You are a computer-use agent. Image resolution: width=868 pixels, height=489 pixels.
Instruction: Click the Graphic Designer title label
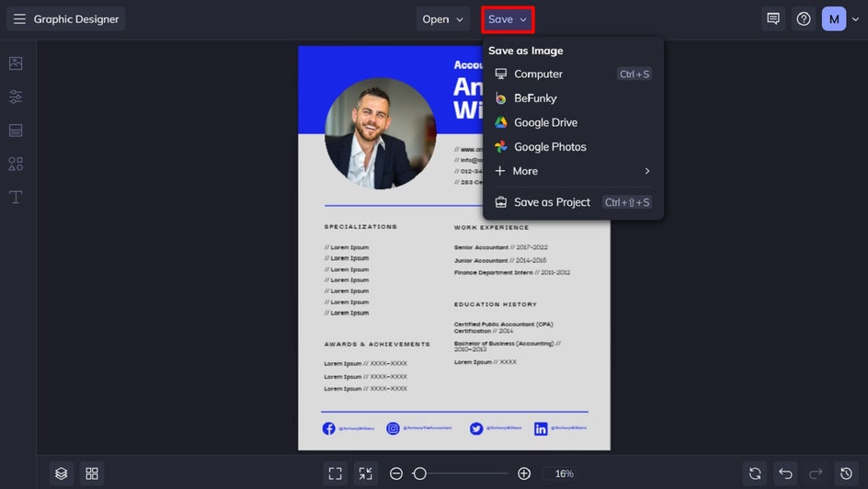pyautogui.click(x=76, y=18)
